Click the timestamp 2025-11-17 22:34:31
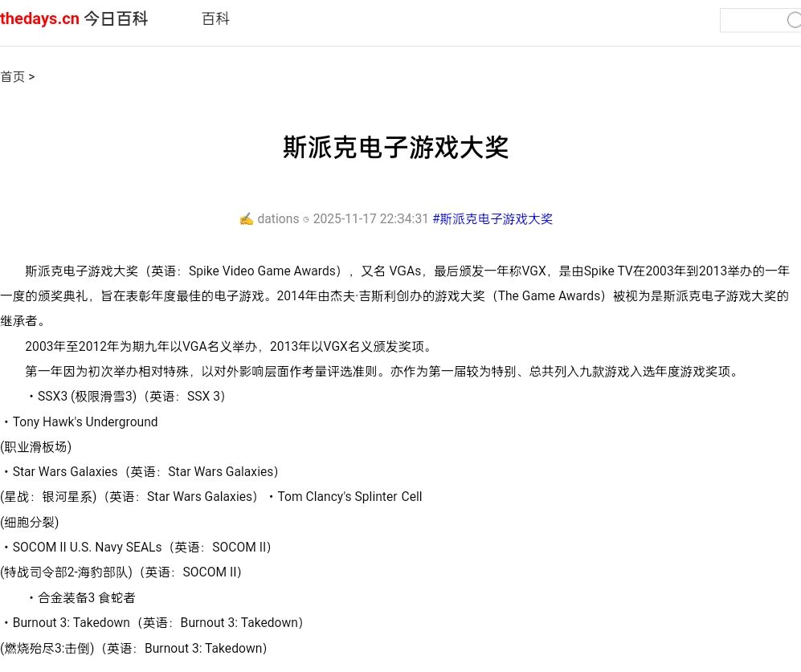The image size is (801, 672). point(370,218)
